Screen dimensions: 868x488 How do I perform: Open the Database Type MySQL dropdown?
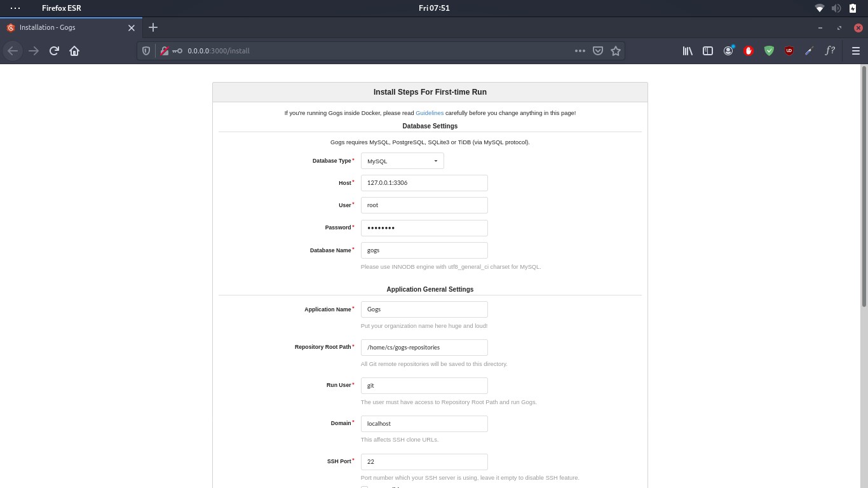402,161
